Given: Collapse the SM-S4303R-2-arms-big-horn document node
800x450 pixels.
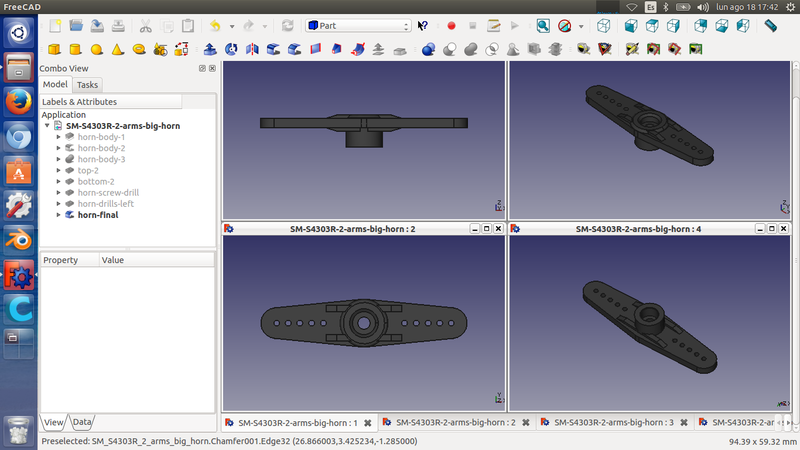Looking at the screenshot, I should (x=48, y=126).
